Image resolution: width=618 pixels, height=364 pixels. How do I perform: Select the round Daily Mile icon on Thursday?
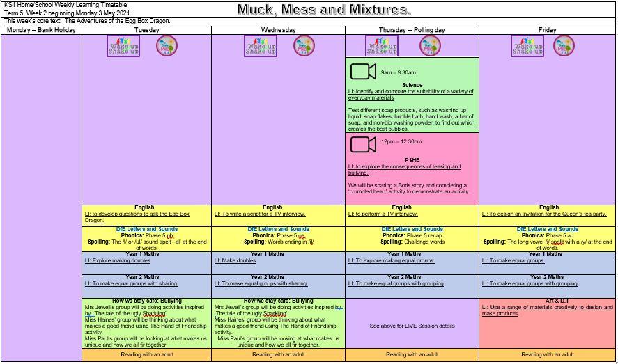pos(430,46)
